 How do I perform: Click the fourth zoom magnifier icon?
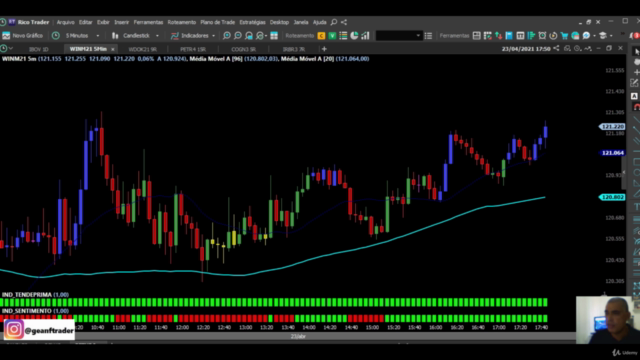click(260, 36)
